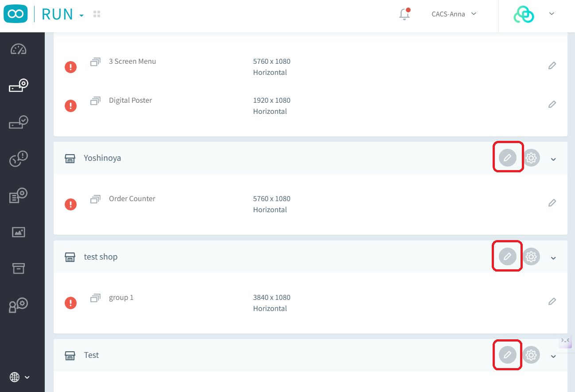This screenshot has width=575, height=392.
Task: Click the storefront icon beside test shop
Action: pos(70,257)
